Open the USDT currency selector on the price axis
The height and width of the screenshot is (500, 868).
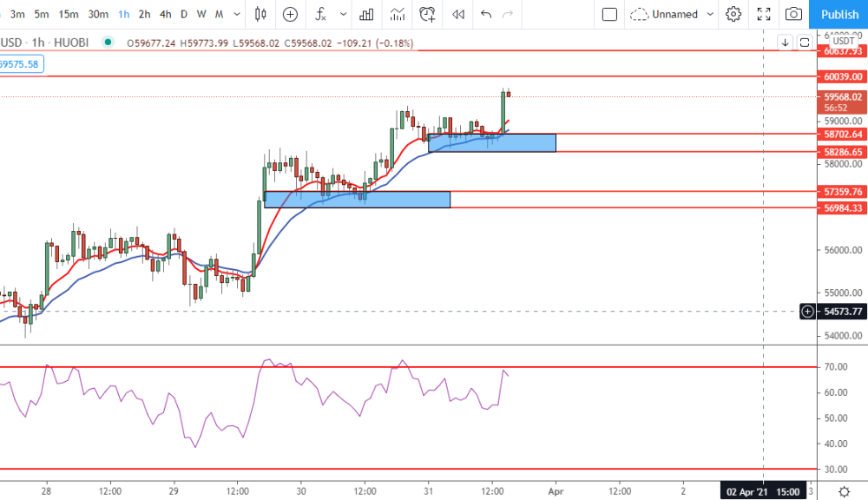click(x=843, y=41)
